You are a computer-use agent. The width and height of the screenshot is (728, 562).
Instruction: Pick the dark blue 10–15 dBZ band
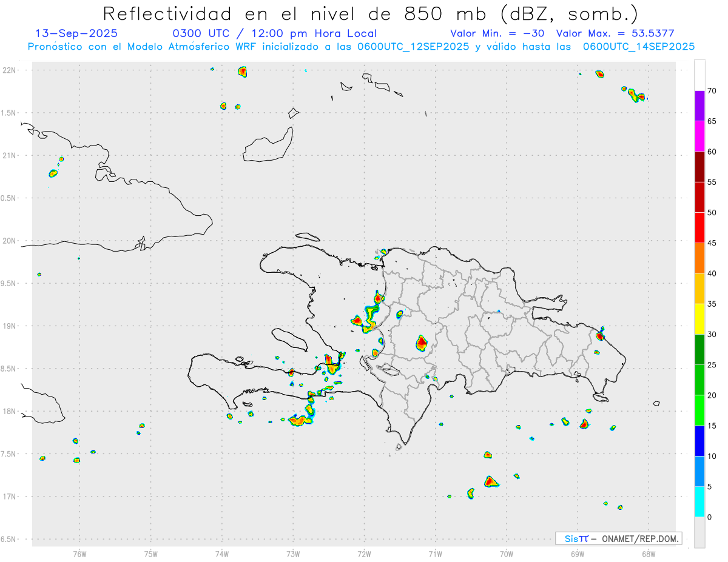[x=699, y=441]
